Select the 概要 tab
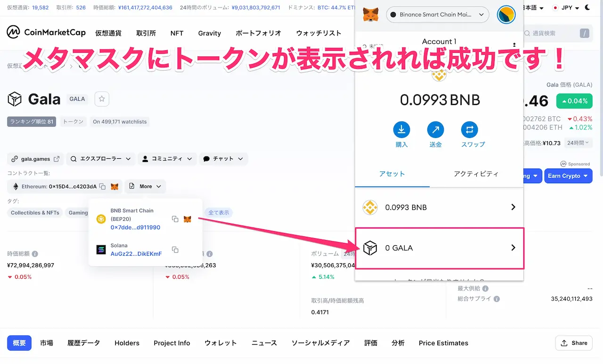This screenshot has height=364, width=603. pyautogui.click(x=19, y=343)
